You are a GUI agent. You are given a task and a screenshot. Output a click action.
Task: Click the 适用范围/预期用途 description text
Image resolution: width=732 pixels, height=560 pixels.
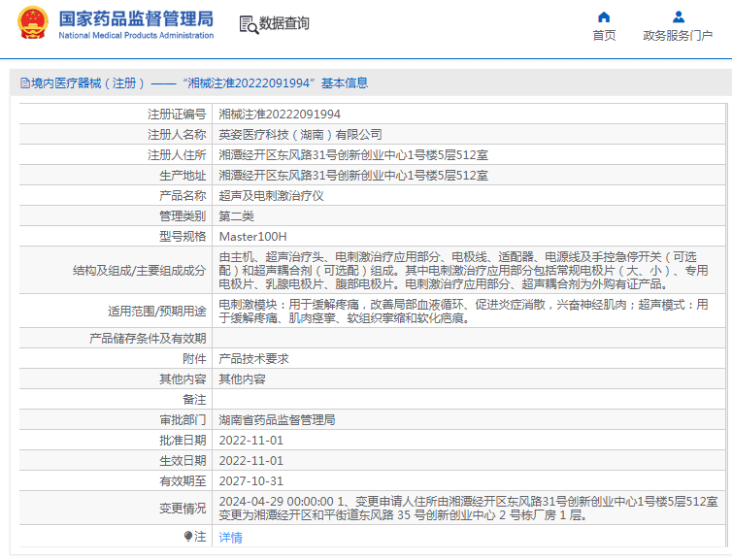click(x=464, y=312)
